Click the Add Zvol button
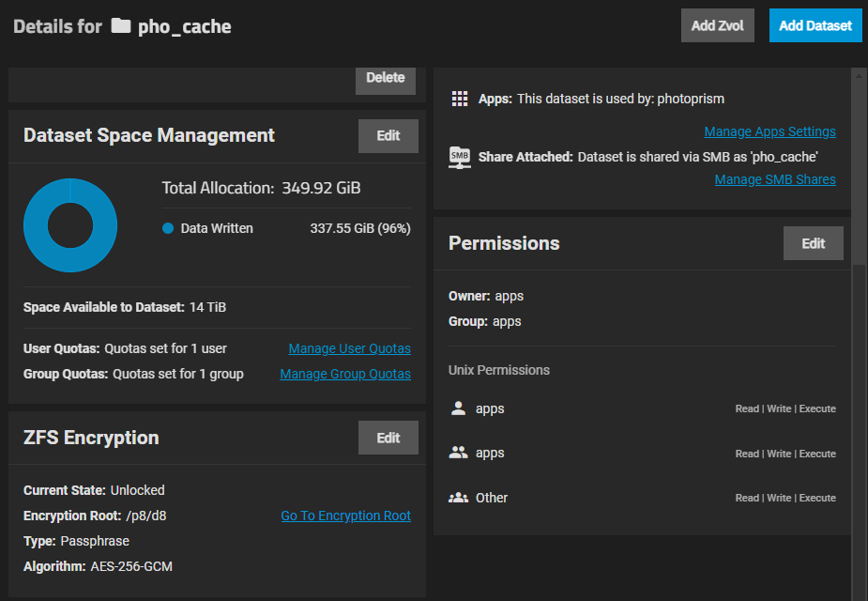The image size is (868, 601). [x=718, y=25]
